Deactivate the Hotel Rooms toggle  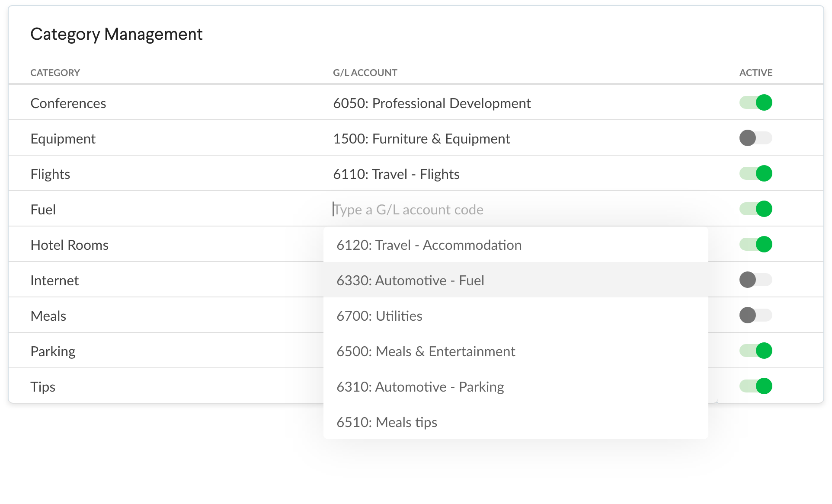[755, 245]
